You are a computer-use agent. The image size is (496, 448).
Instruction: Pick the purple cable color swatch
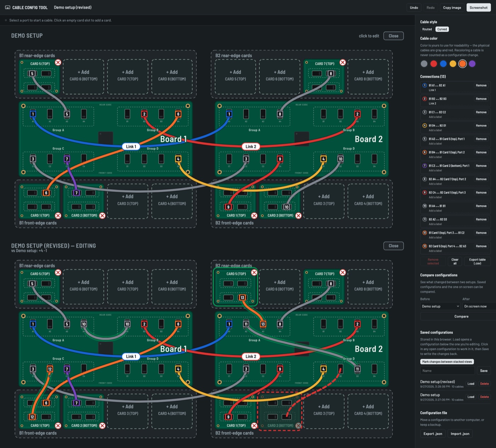pyautogui.click(x=472, y=64)
